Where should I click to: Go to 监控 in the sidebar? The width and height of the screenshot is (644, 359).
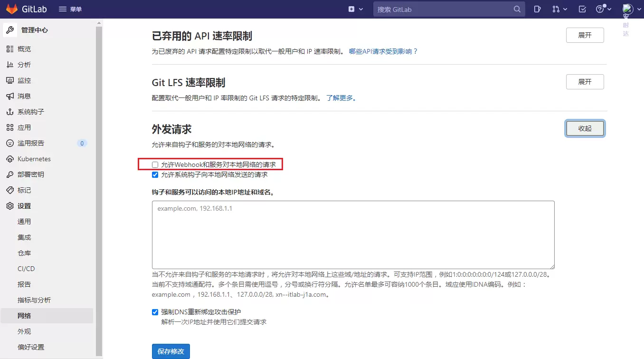tap(24, 80)
